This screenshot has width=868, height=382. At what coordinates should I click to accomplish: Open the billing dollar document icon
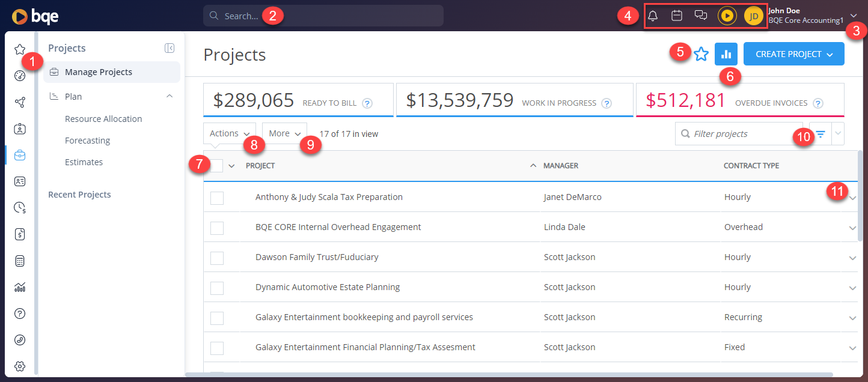tap(20, 234)
